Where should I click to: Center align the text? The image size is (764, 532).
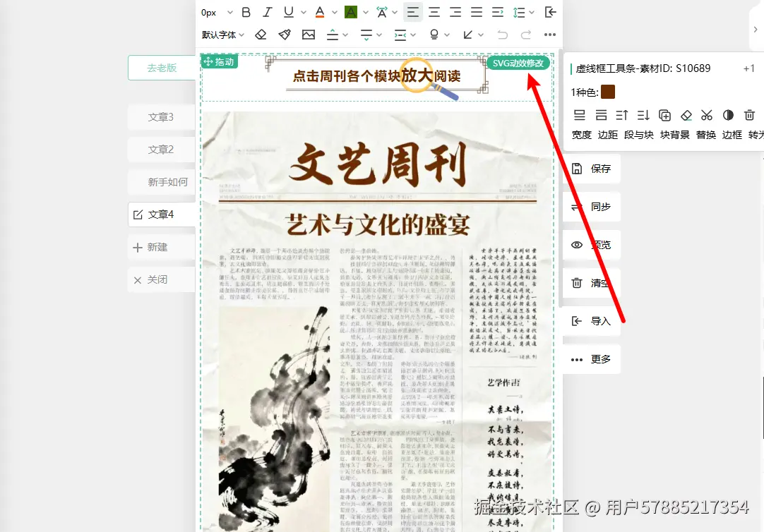pyautogui.click(x=434, y=12)
